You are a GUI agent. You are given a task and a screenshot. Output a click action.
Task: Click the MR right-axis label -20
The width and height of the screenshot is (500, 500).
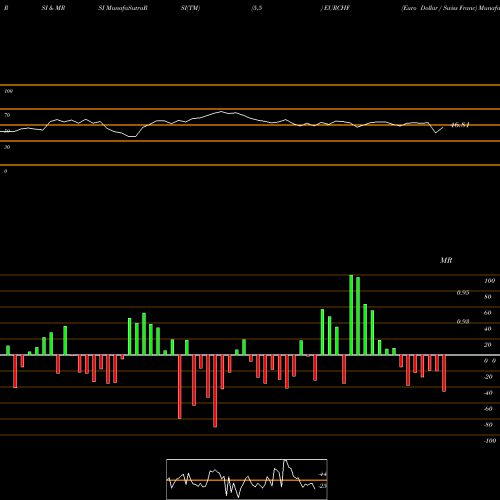coord(488,377)
